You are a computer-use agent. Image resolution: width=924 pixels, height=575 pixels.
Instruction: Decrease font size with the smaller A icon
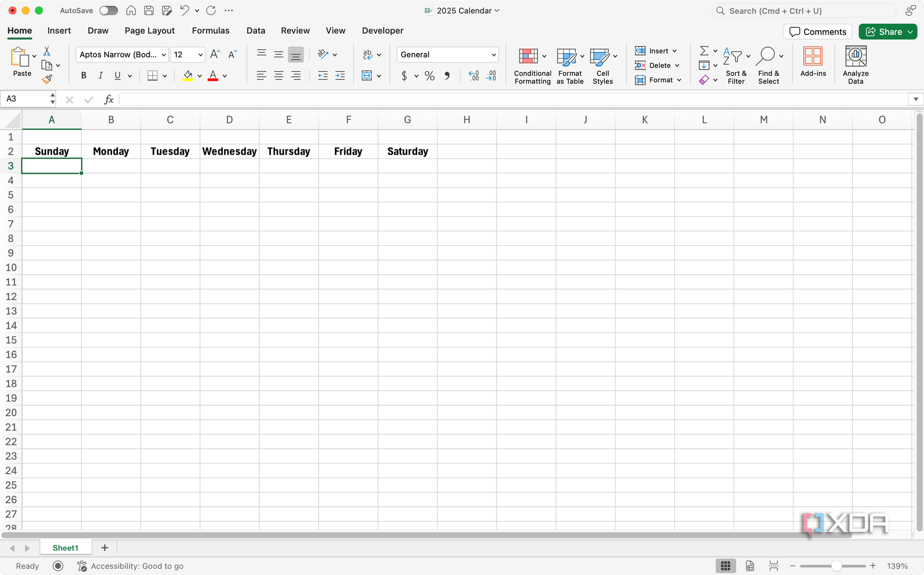(x=232, y=54)
